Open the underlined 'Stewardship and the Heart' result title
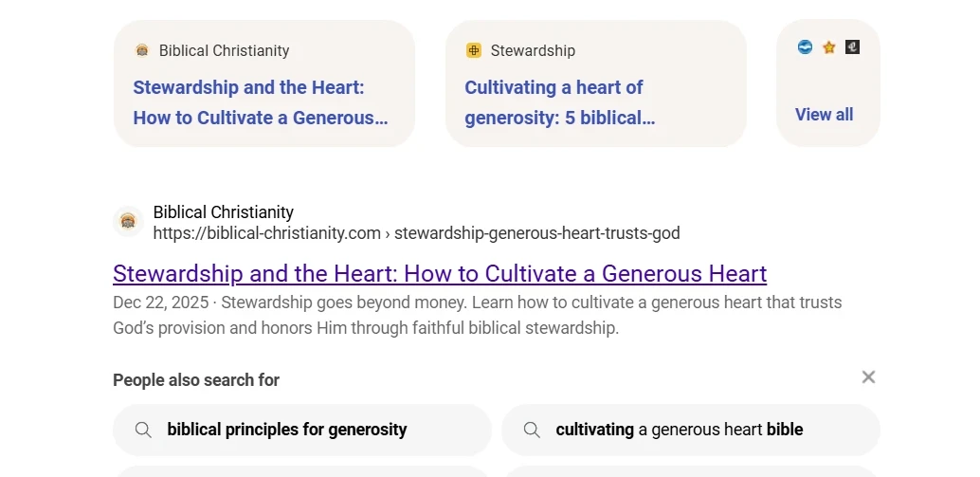This screenshot has width=980, height=477. click(440, 274)
